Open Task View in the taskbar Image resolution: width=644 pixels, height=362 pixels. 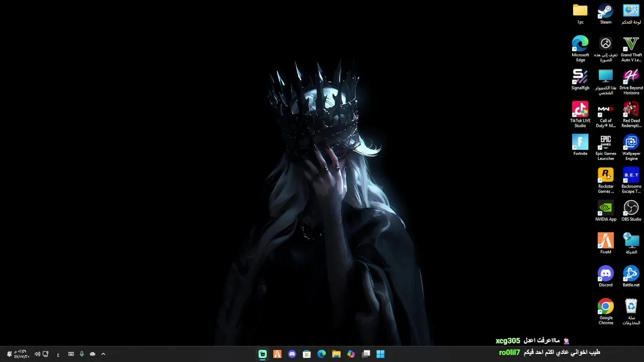coord(366,354)
